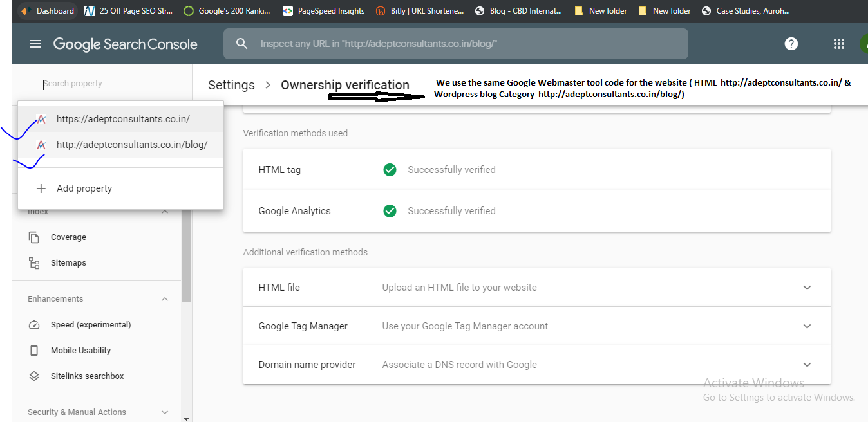This screenshot has width=868, height=422.
Task: Open Mobile Usability in sidebar
Action: pyautogui.click(x=80, y=351)
